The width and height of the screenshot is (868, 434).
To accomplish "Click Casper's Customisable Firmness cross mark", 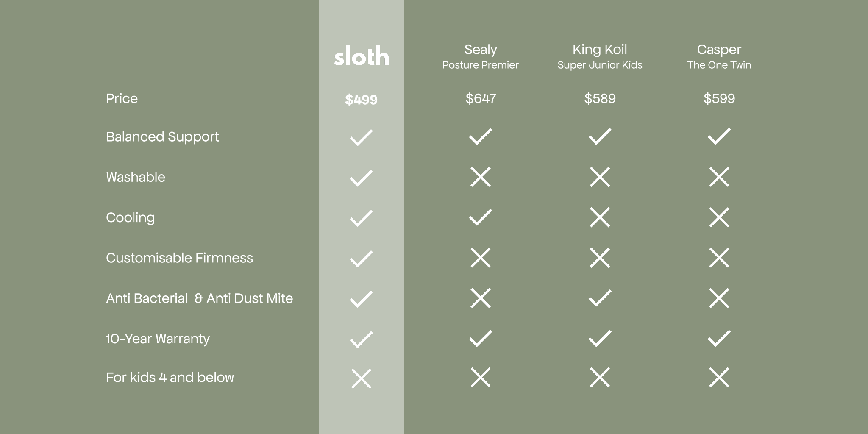I will click(719, 258).
